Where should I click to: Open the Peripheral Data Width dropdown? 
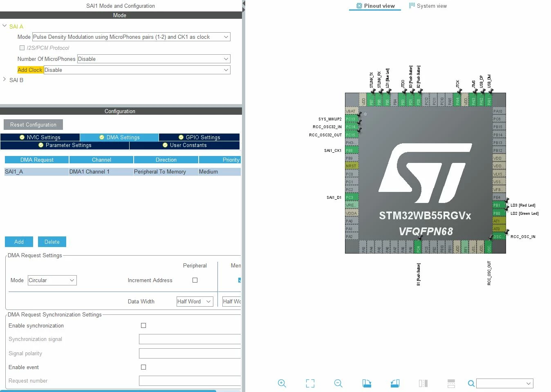[x=195, y=302]
